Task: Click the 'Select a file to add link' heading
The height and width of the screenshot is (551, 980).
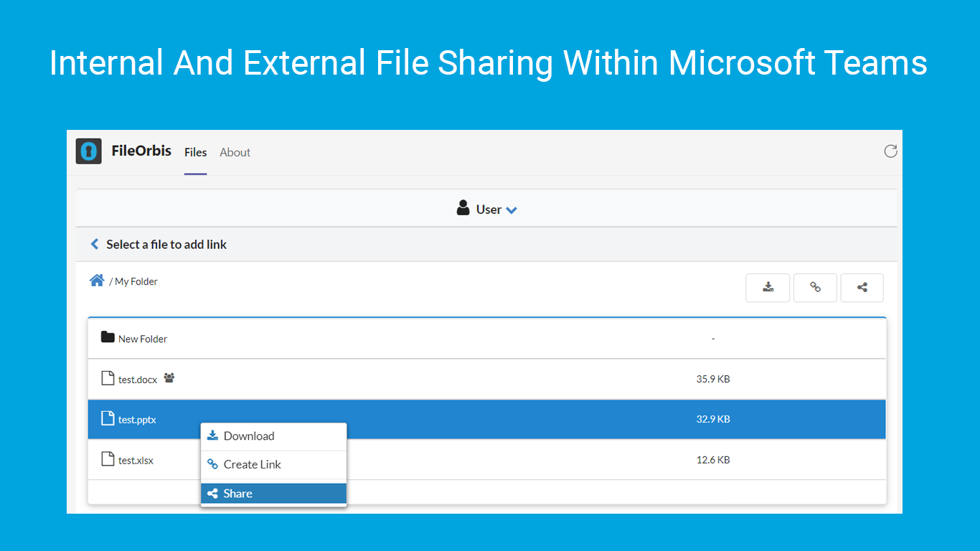Action: pyautogui.click(x=166, y=245)
